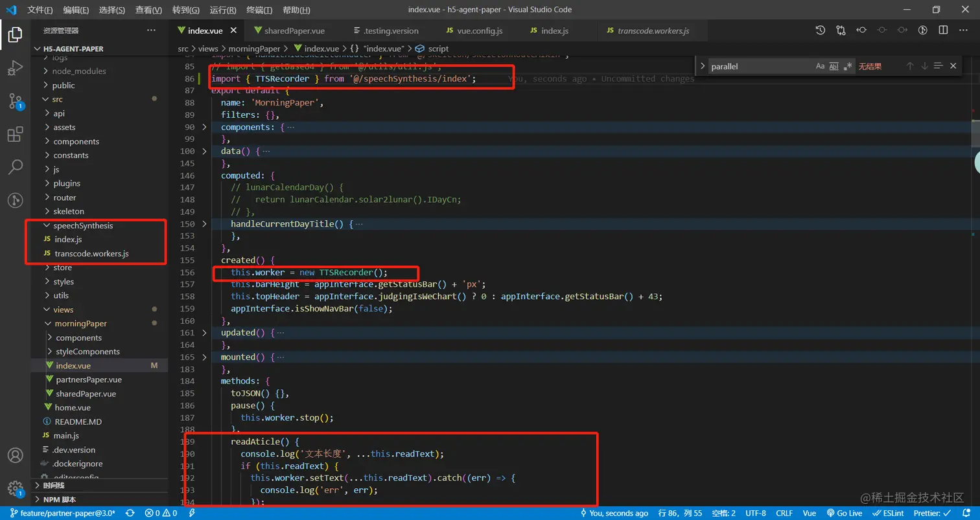Open the 终端(T) menu

tap(259, 10)
